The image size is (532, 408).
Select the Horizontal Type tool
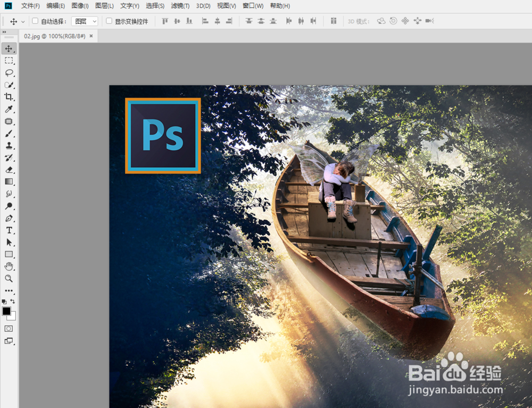click(x=9, y=230)
